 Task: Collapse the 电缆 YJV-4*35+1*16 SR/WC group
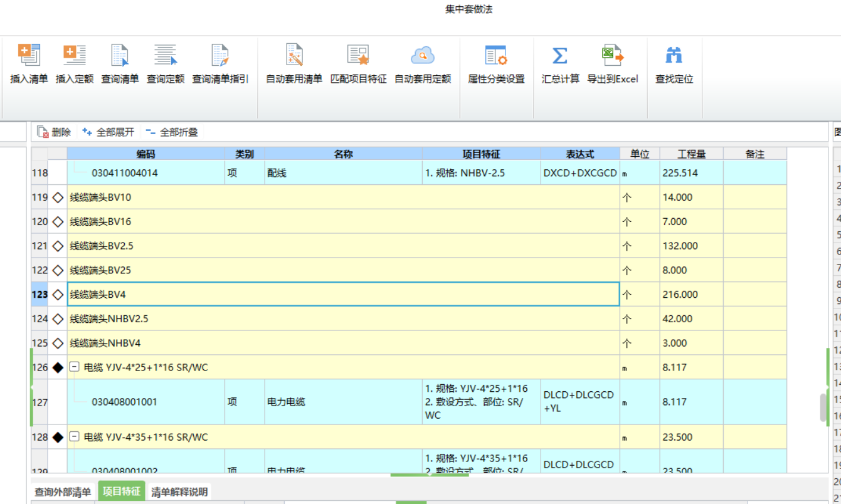click(x=74, y=437)
